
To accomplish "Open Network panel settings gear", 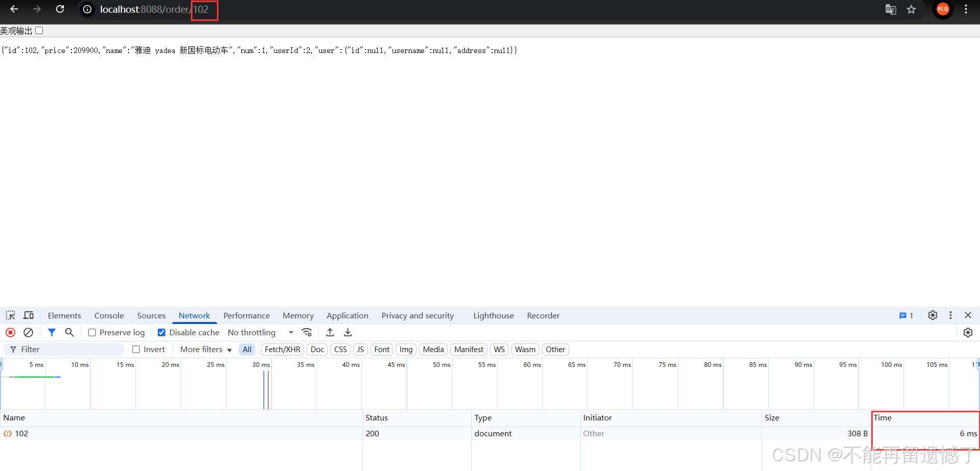I will coord(968,332).
